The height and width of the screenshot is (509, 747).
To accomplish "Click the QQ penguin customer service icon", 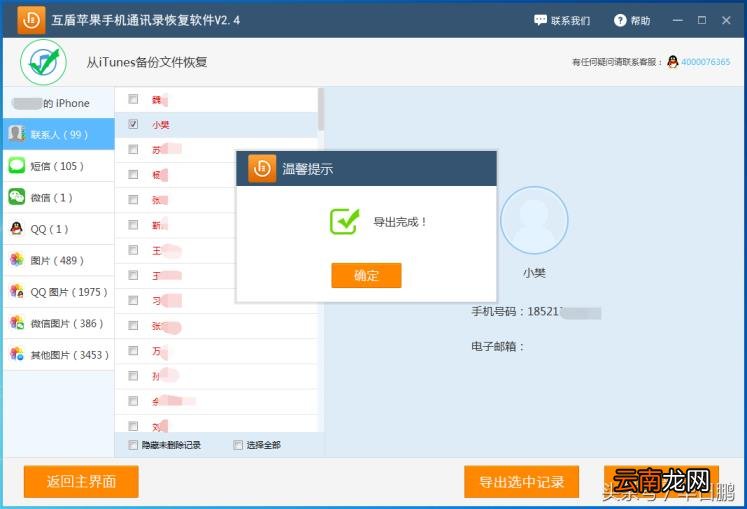I will tap(673, 61).
